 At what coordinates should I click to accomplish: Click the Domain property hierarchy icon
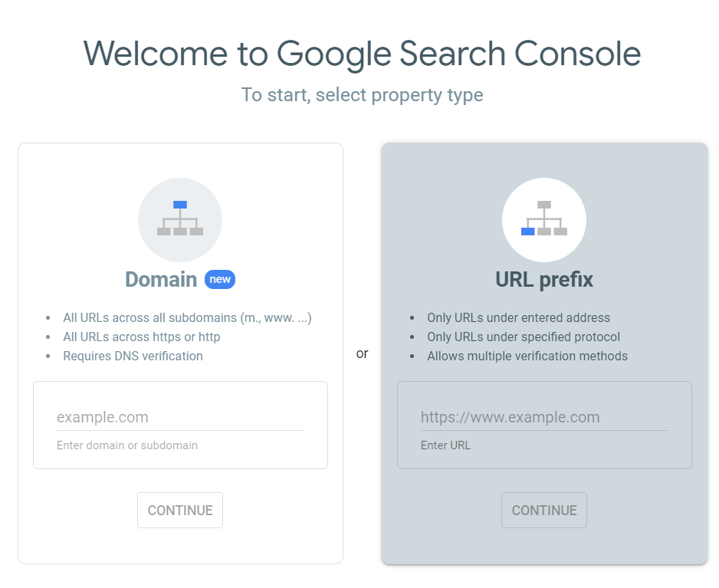(x=180, y=219)
